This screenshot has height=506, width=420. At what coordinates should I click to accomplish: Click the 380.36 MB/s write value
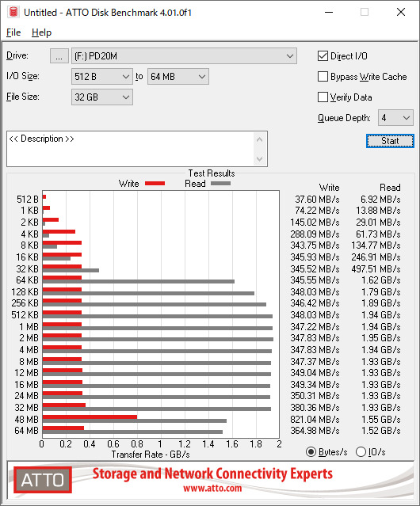tap(315, 408)
